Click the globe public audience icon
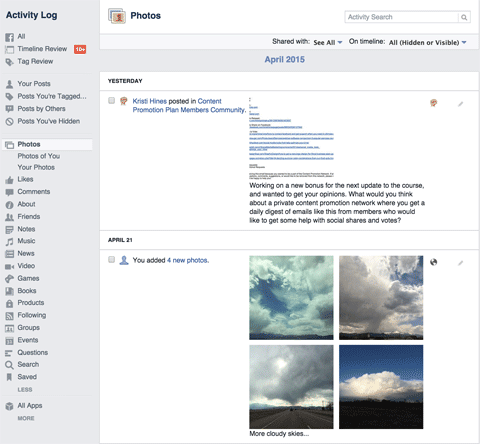480x444 pixels. 433,262
